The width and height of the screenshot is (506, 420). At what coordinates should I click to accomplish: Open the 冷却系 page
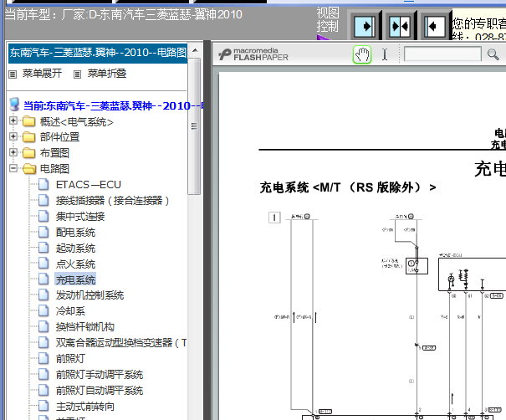point(70,311)
